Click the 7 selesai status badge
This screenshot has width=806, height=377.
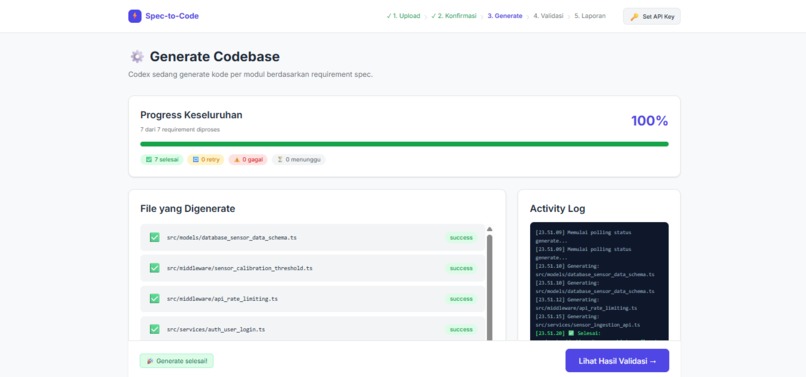(162, 159)
